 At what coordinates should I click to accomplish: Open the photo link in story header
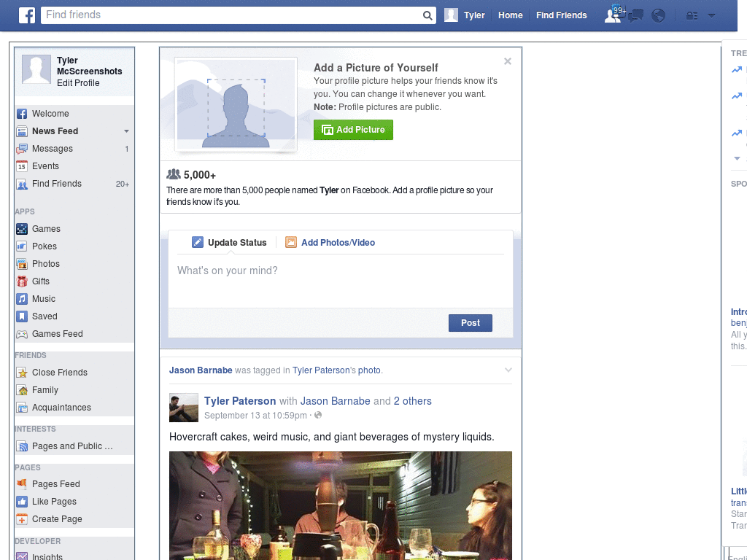pyautogui.click(x=369, y=370)
